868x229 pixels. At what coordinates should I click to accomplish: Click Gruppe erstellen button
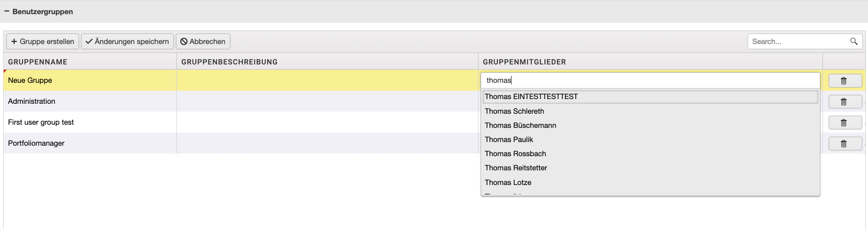click(x=42, y=41)
